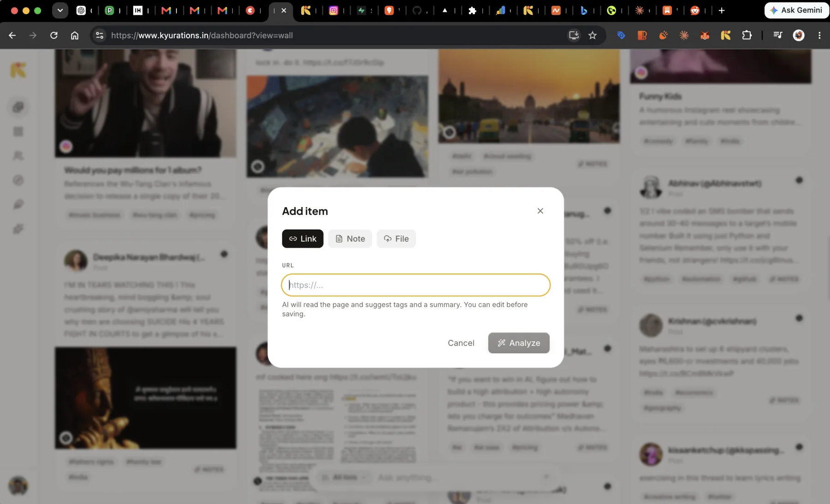Cancel adding the item
Screen dimensions: 830x504
tap(461, 343)
